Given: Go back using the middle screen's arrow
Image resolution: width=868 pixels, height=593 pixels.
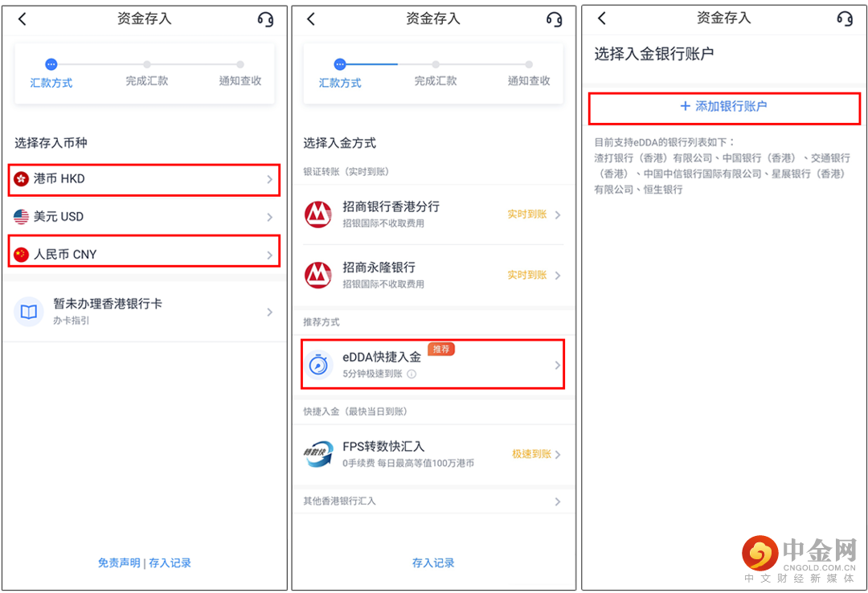Looking at the screenshot, I should coord(311,19).
